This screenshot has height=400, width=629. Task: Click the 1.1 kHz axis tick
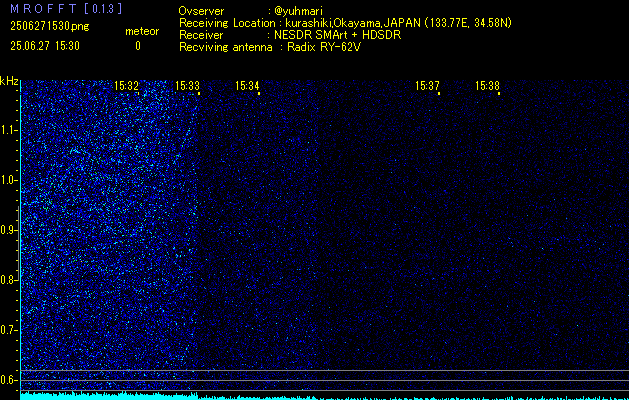9,130
